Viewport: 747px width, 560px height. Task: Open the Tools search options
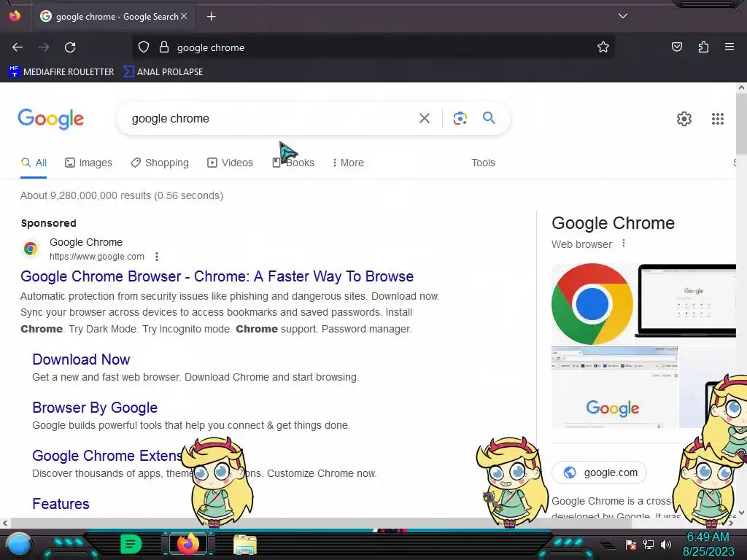pyautogui.click(x=483, y=163)
